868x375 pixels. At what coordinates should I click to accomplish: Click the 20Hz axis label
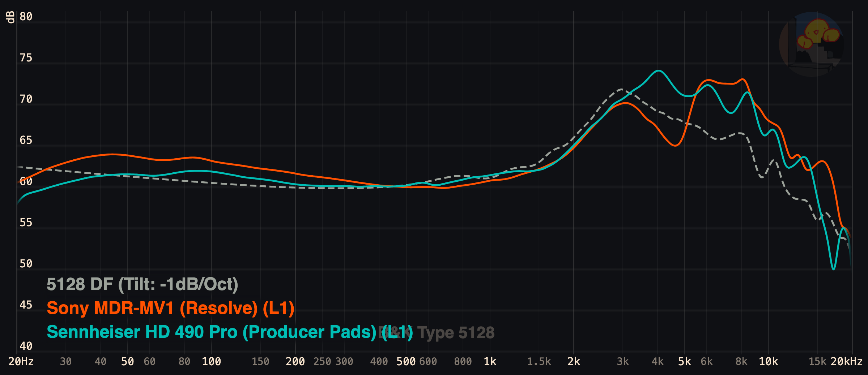tap(21, 362)
